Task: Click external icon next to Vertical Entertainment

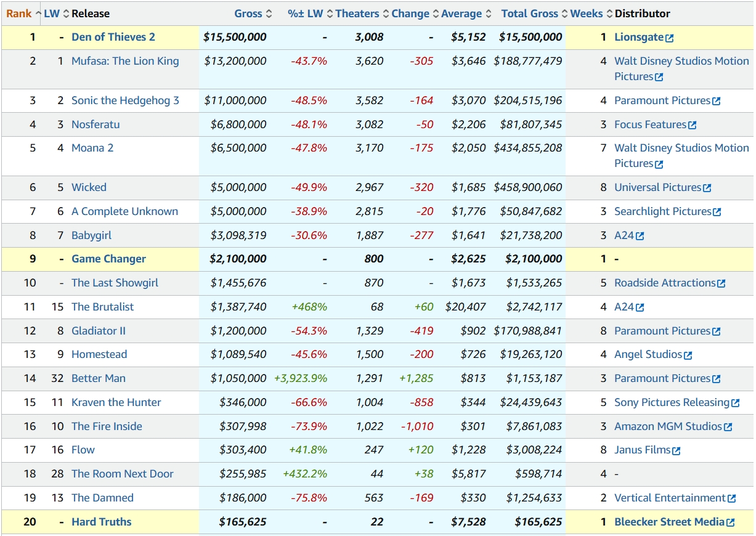Action: [x=732, y=499]
